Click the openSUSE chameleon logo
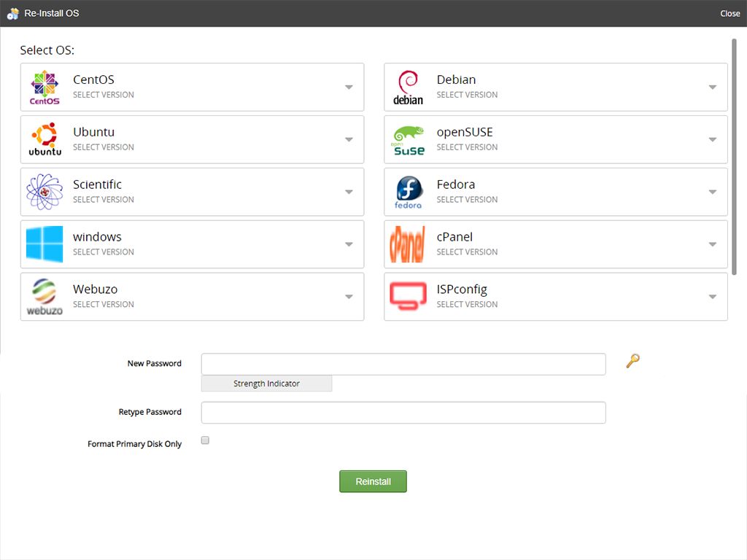 coord(408,139)
